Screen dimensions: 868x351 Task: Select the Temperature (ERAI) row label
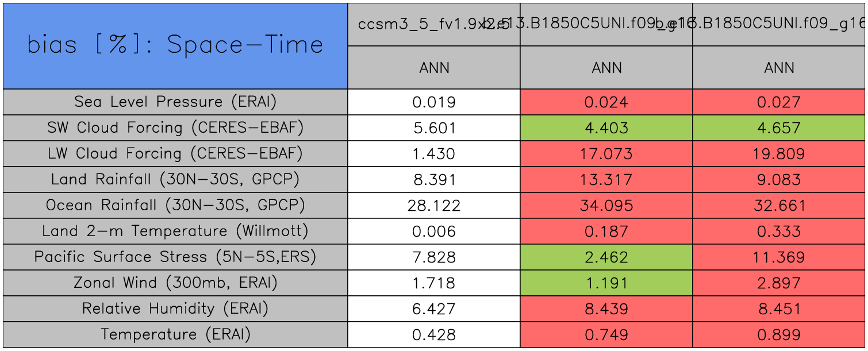point(175,335)
